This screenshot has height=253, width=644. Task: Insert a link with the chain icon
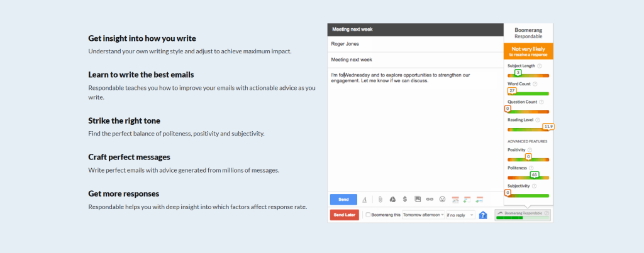(x=430, y=200)
